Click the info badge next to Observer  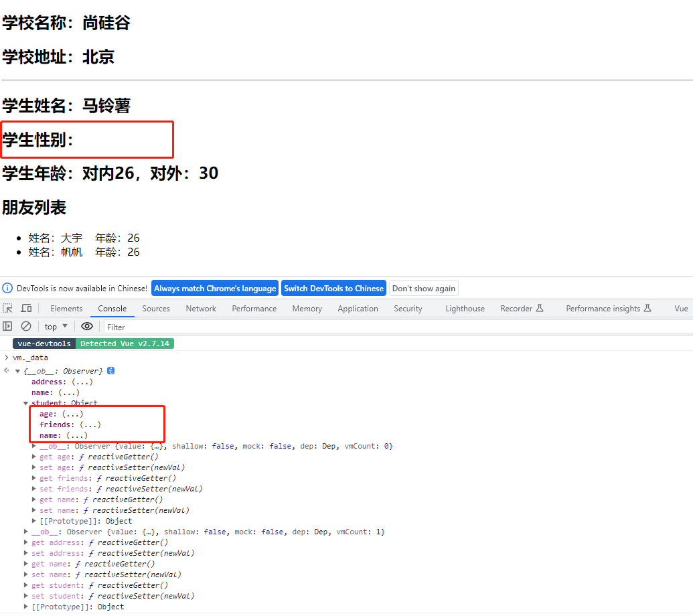coord(111,371)
